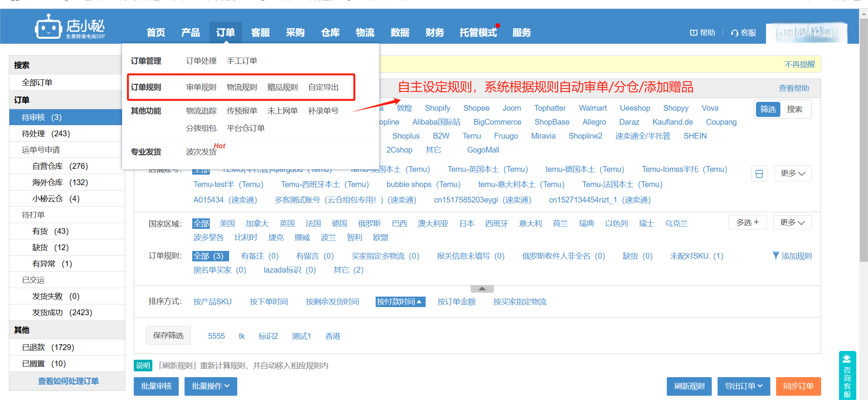Viewport: 868px width, 400px height.
Task: Select 发货成功 (2423) in sidebar
Action: 67,312
